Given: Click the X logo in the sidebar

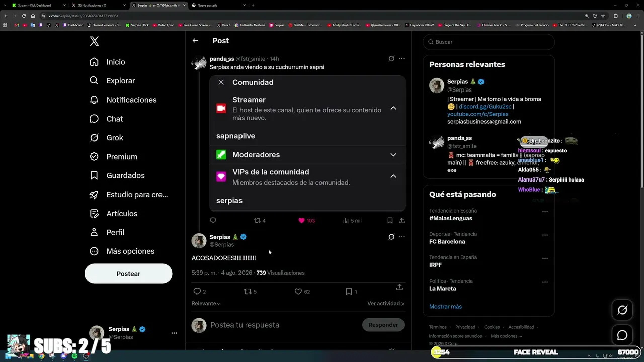Looking at the screenshot, I should (x=94, y=41).
